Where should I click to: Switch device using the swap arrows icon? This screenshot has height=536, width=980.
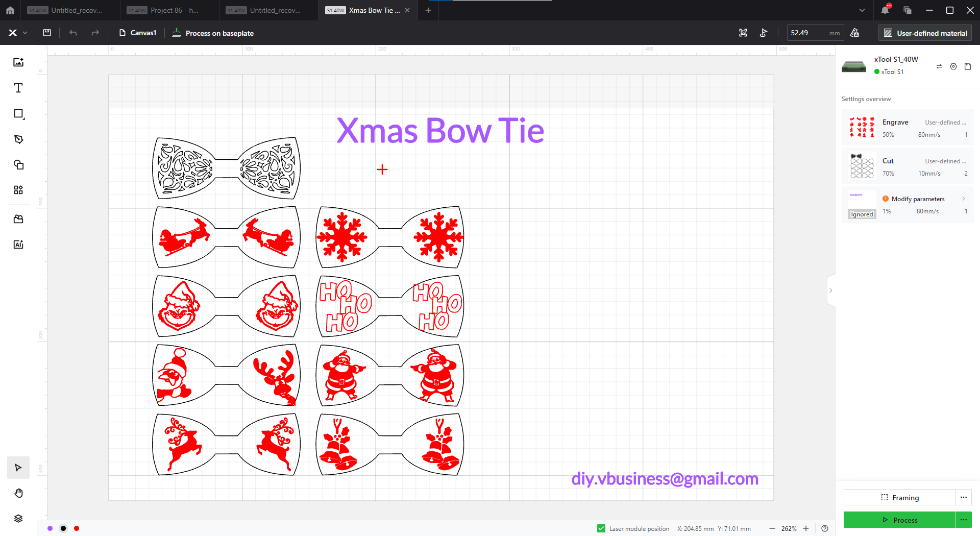pos(939,66)
